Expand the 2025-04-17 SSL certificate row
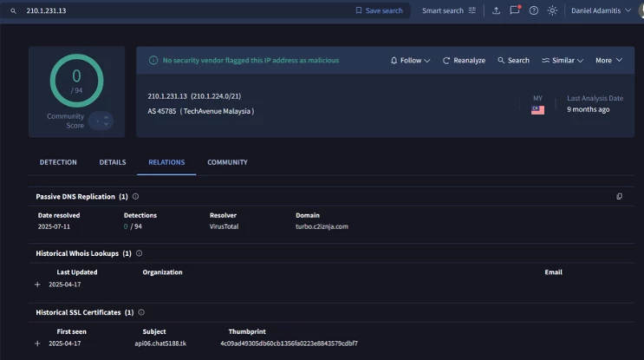The image size is (644, 360). 37,344
